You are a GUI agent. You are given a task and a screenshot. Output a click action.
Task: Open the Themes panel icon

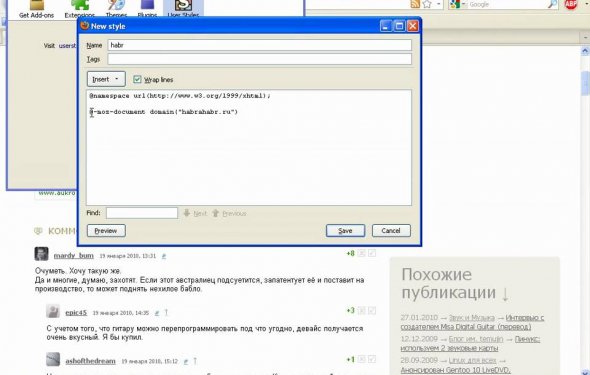click(116, 5)
